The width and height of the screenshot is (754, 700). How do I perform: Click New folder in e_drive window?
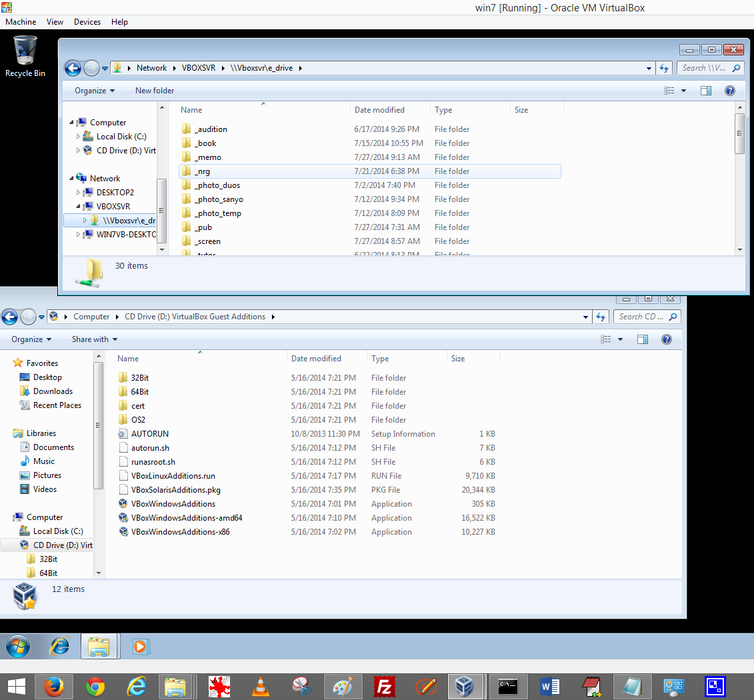155,91
